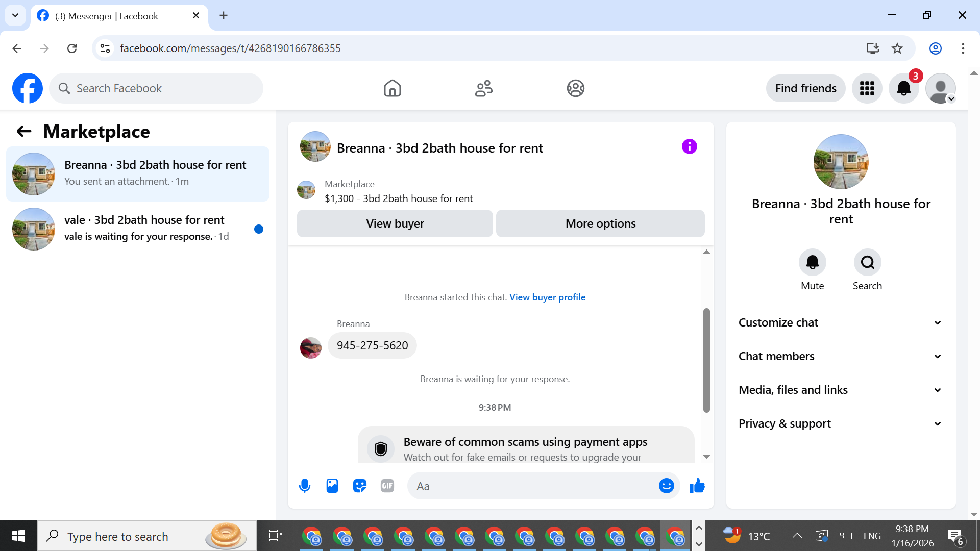
Task: Expand the Customize chat section
Action: click(x=840, y=322)
